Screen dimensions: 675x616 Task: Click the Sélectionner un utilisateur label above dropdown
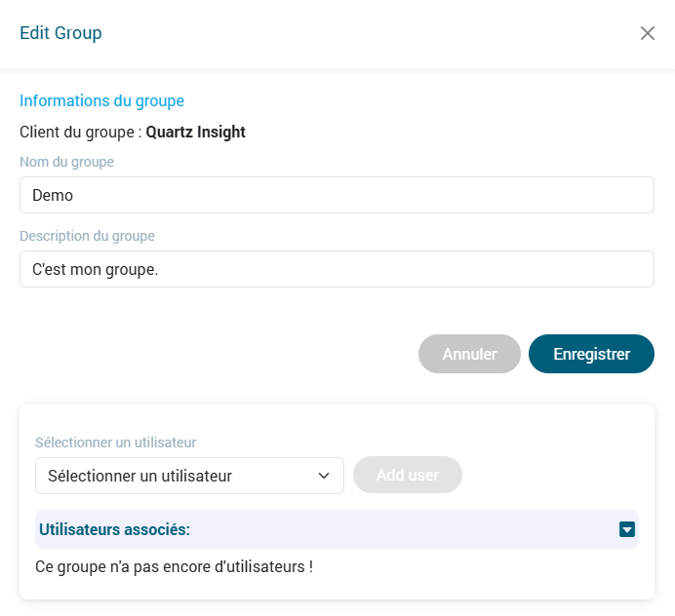coord(115,443)
